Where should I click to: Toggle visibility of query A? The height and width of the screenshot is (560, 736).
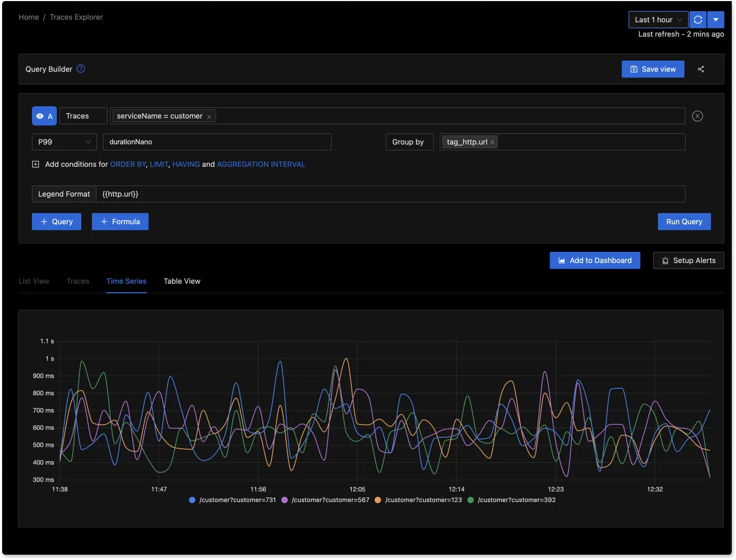coord(45,116)
